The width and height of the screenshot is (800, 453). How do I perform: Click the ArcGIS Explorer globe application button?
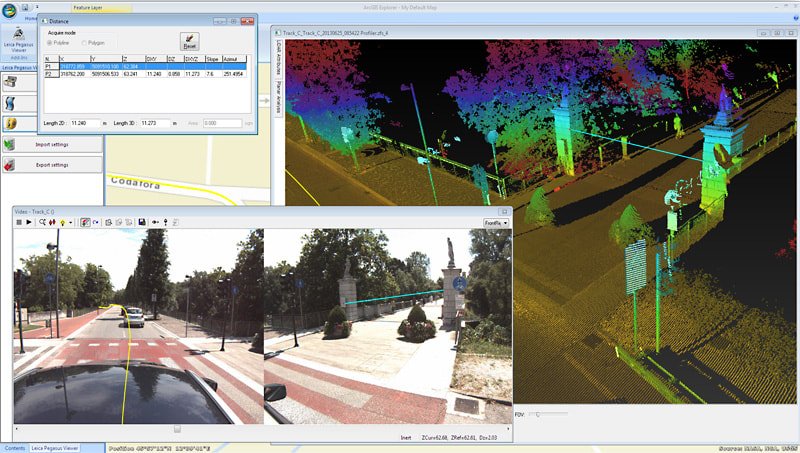coord(9,10)
